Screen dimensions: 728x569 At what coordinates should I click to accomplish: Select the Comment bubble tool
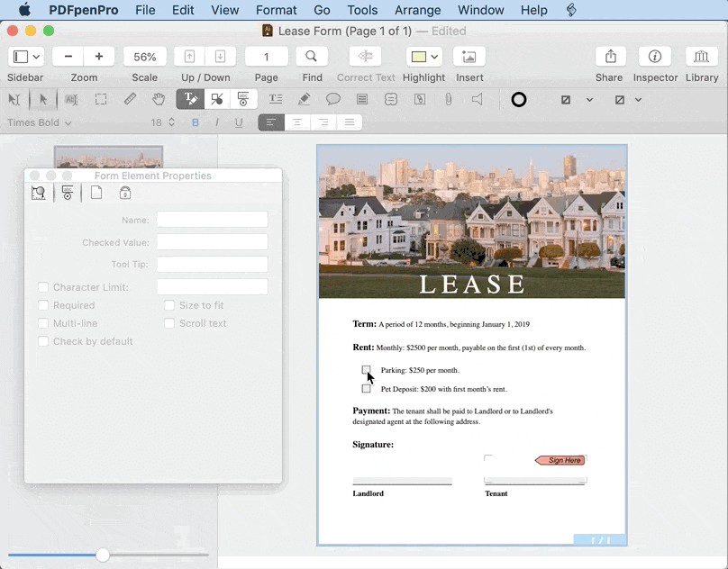pos(333,99)
